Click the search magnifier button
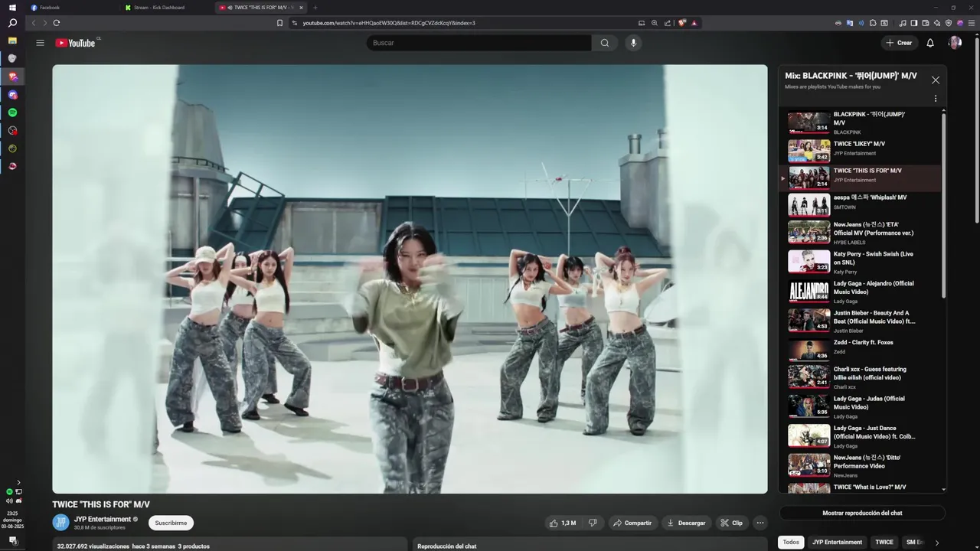This screenshot has height=551, width=980. pyautogui.click(x=605, y=43)
